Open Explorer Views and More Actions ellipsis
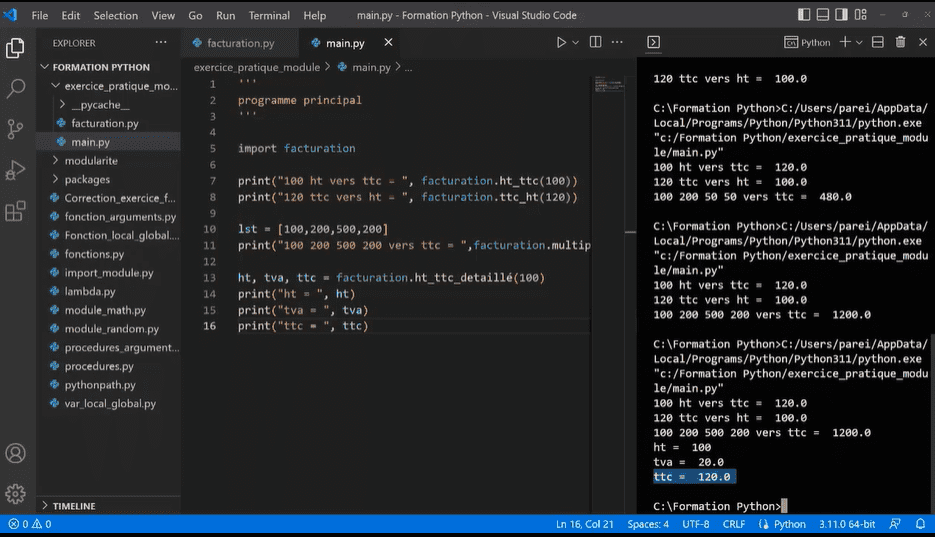 coord(161,42)
